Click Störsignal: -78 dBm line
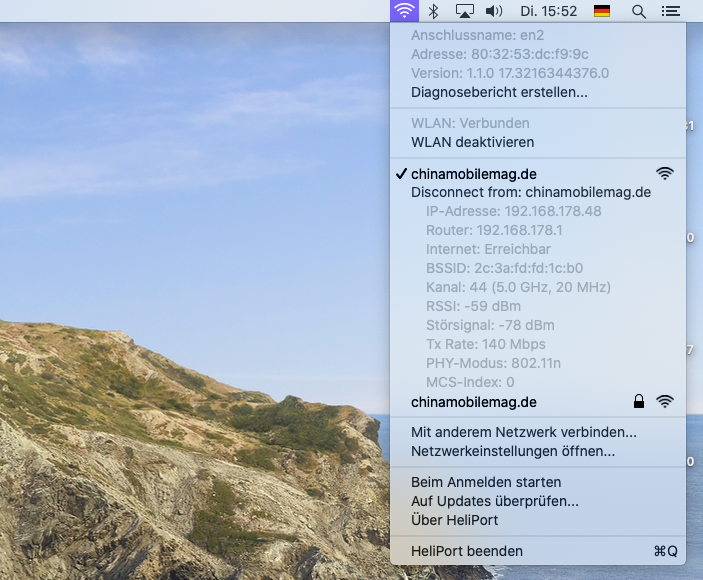Viewport: 703px width, 580px height. [x=490, y=325]
